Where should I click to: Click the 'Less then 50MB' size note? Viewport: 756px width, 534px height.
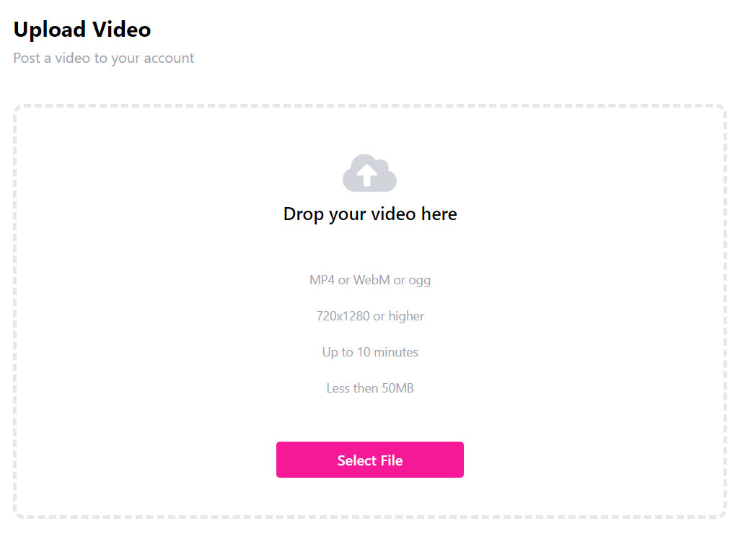tap(370, 388)
